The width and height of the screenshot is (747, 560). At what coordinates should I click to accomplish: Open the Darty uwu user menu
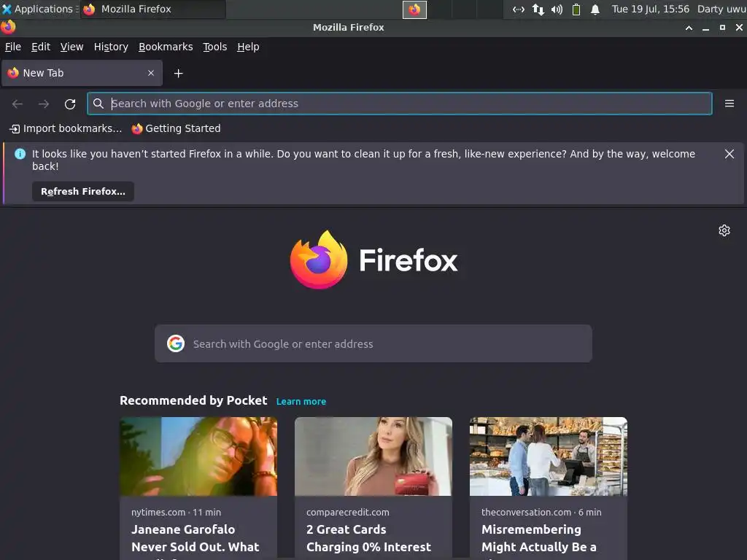[721, 9]
